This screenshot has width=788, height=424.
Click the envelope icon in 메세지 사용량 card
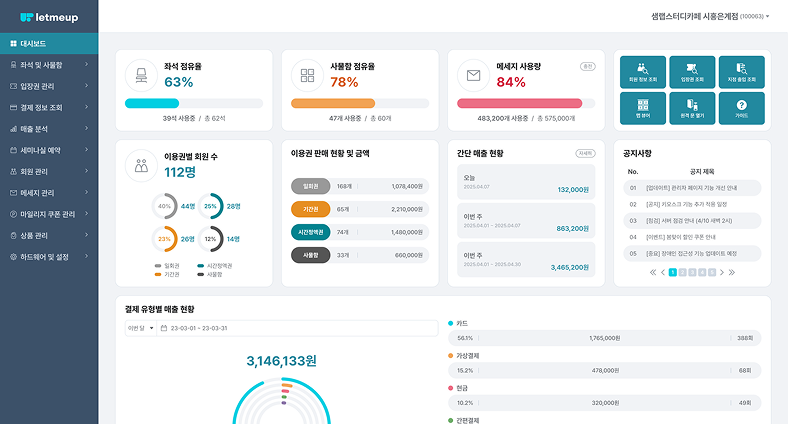(473, 75)
